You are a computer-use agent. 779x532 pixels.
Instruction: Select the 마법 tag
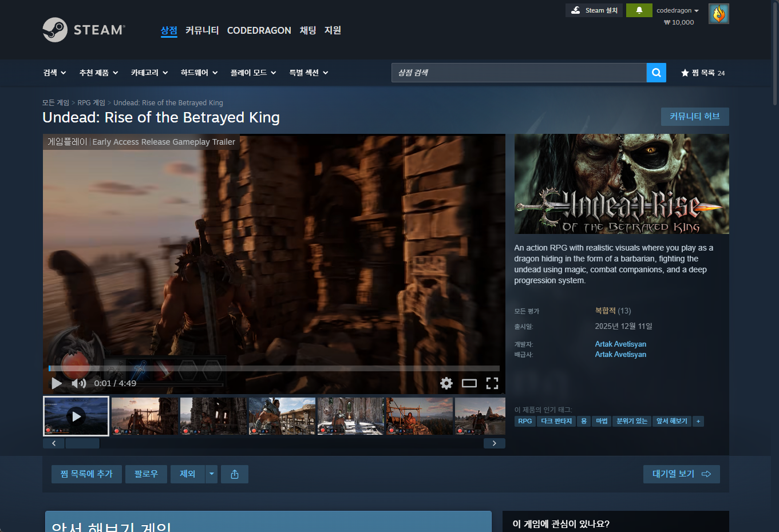[602, 421]
